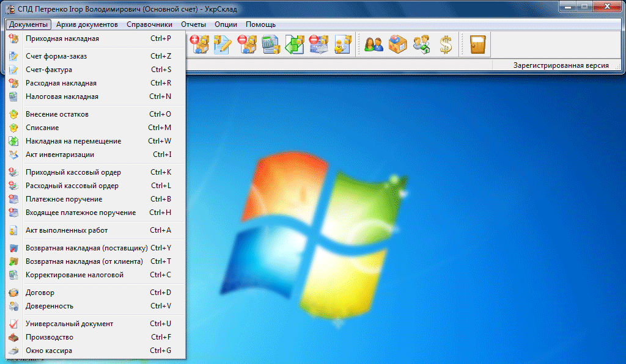
Task: Open the Архив документов menu
Action: coord(87,24)
